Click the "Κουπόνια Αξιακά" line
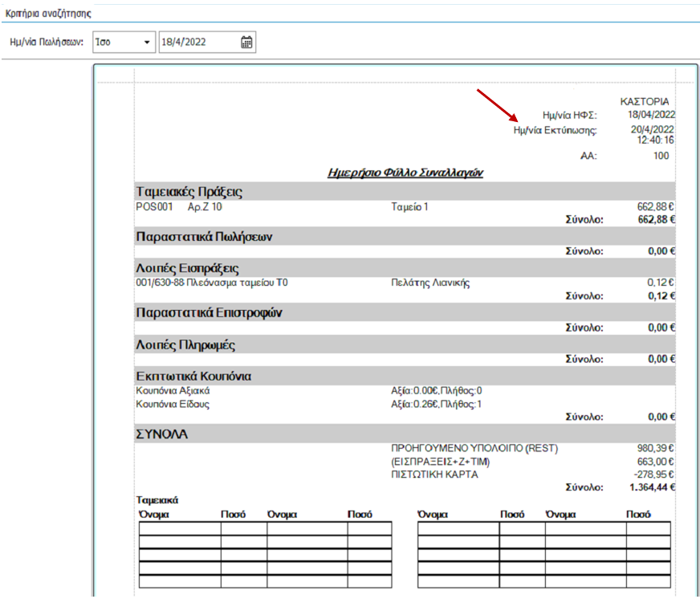Image resolution: width=700 pixels, height=599 pixels. pos(173,390)
